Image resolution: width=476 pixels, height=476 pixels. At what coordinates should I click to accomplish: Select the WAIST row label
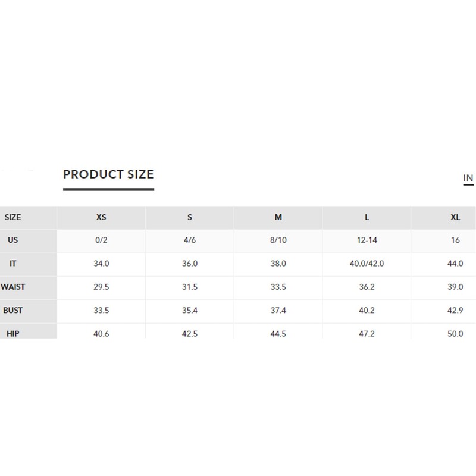tap(13, 287)
